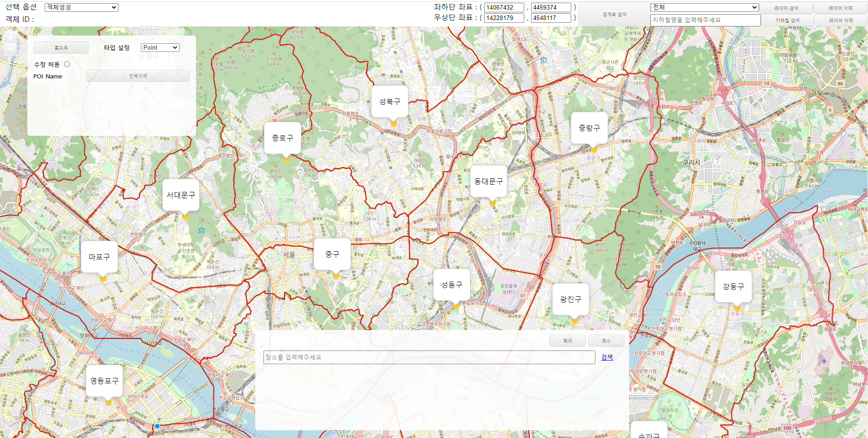
Task: Click the 우상단 X coordinate field 14228179
Action: click(504, 18)
